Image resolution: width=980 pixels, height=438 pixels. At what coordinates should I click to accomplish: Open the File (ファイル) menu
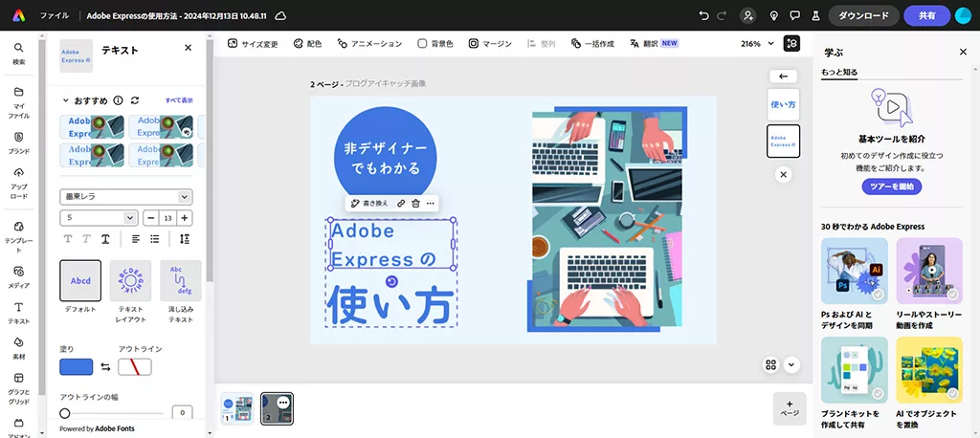click(x=55, y=15)
